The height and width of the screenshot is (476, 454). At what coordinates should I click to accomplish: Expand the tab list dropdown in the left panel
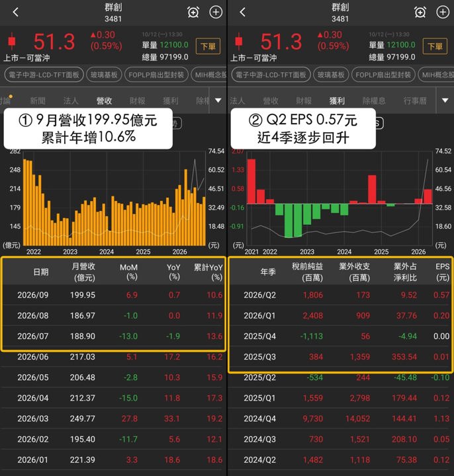click(x=218, y=100)
